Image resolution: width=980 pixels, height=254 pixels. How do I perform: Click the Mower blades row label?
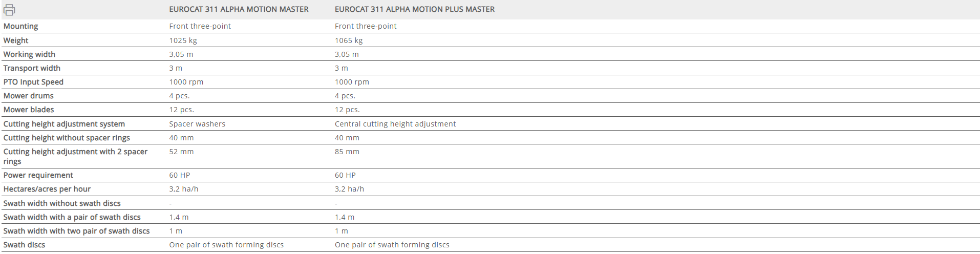pyautogui.click(x=29, y=110)
